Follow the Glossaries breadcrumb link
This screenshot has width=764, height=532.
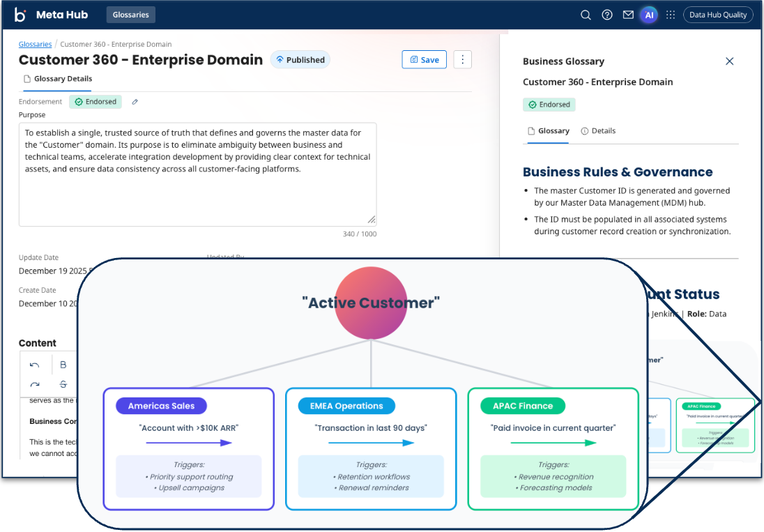pos(35,44)
